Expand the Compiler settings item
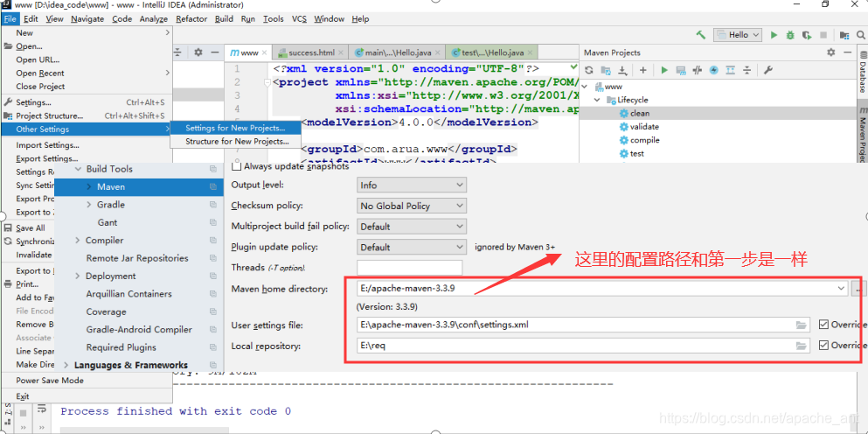Screen dimensions: 868x434 [78, 241]
